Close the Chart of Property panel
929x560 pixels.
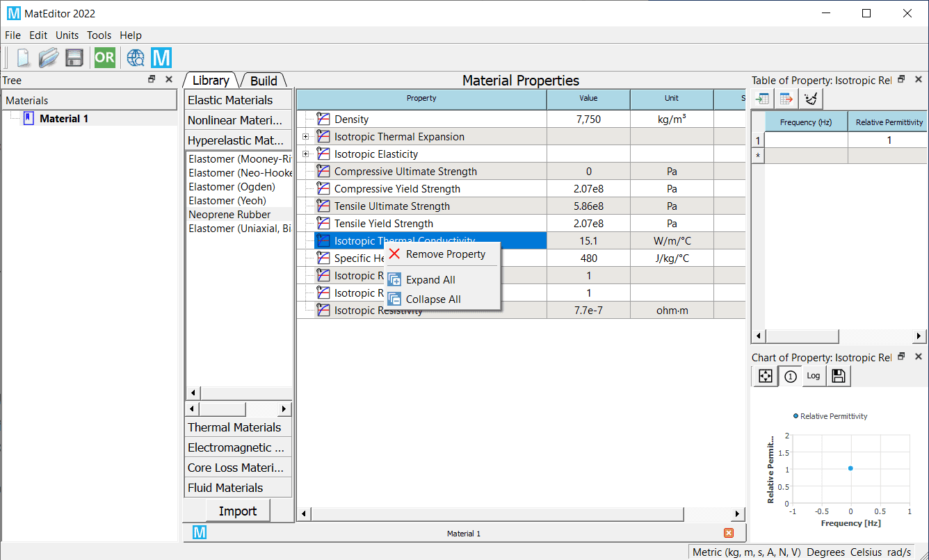(x=918, y=356)
